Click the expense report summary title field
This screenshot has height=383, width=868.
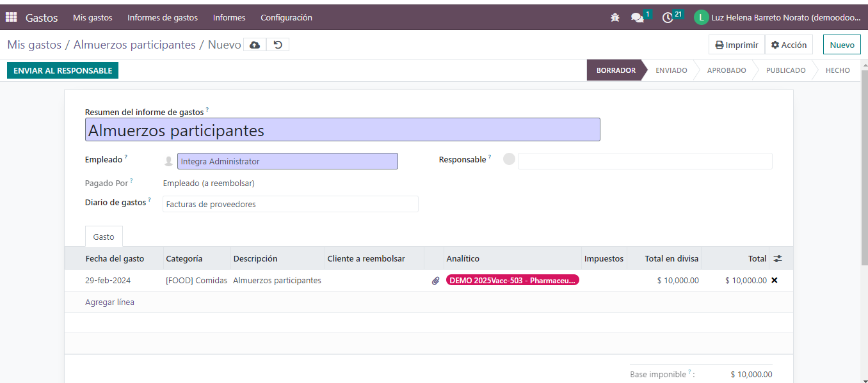342,130
